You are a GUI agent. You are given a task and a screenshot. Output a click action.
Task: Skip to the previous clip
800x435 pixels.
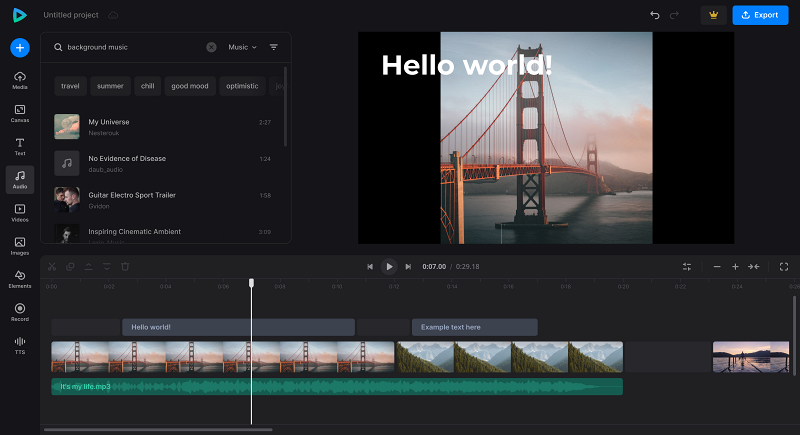[370, 267]
